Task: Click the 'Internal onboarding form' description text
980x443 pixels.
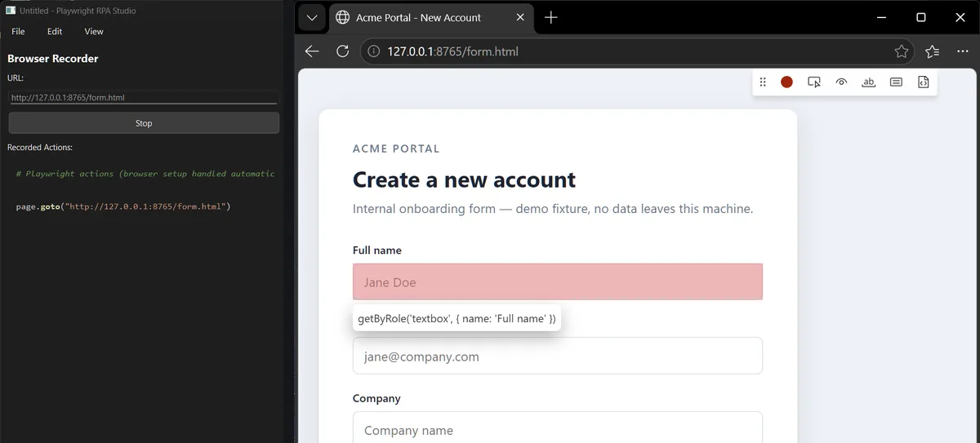Action: 553,209
